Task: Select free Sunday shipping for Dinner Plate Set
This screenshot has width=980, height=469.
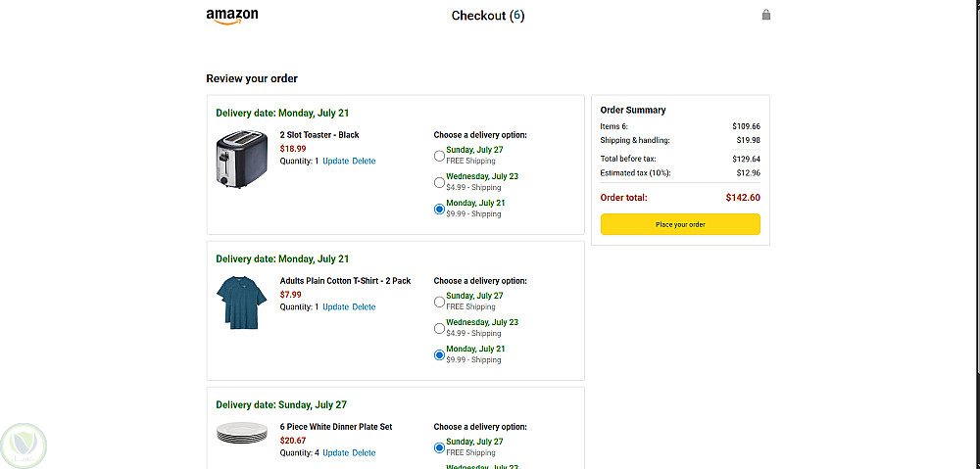Action: coord(439,447)
